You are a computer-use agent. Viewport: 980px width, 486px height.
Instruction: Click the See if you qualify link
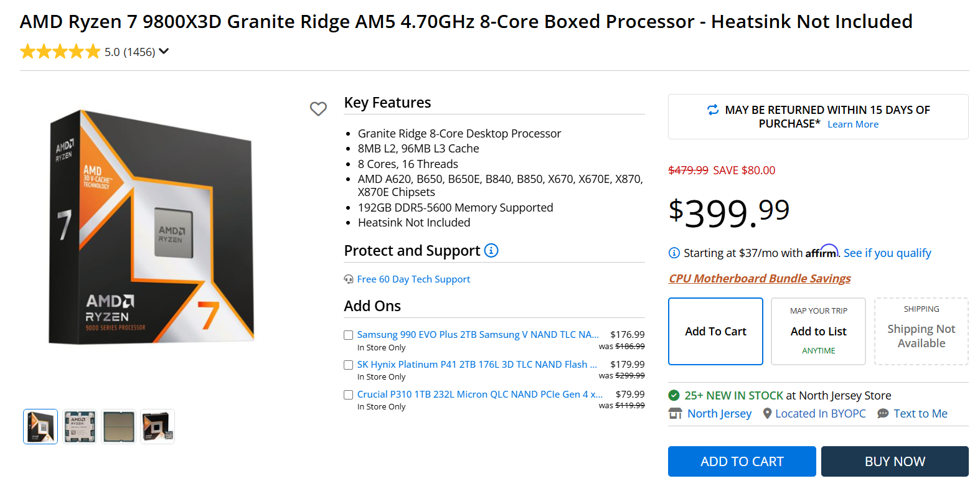click(x=887, y=253)
